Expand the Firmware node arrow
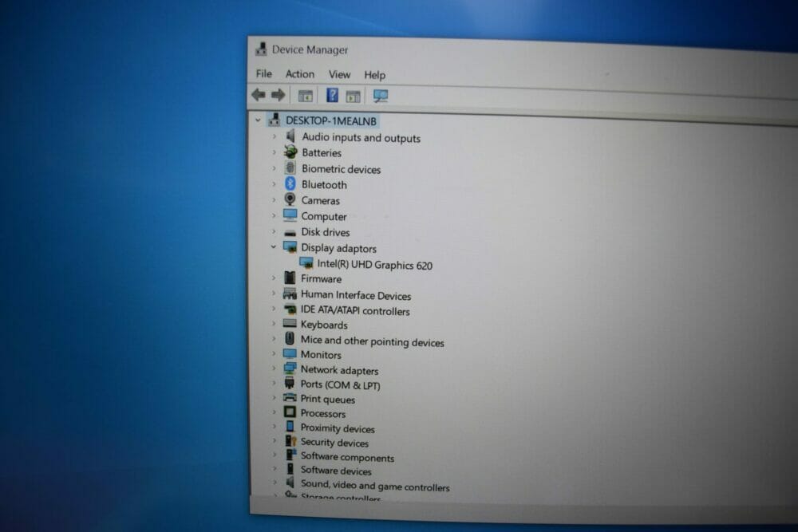The height and width of the screenshot is (532, 798). click(x=273, y=278)
